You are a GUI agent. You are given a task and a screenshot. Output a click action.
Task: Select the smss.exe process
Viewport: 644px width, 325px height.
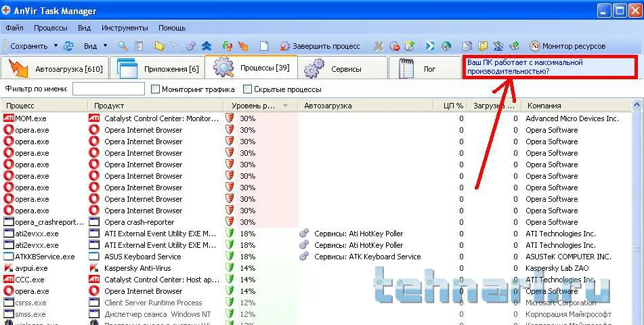click(x=316, y=314)
